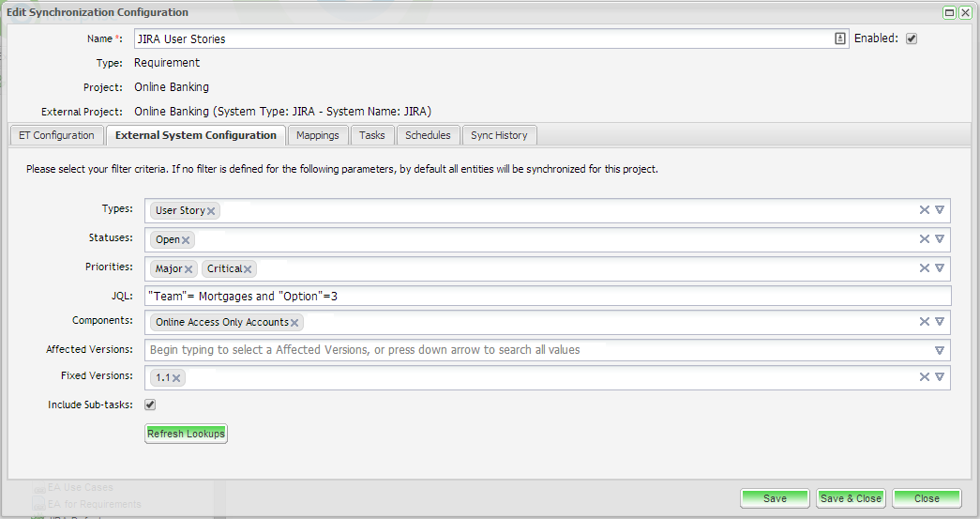This screenshot has width=980, height=519.
Task: Remove the Critical priority tag
Action: [x=248, y=269]
